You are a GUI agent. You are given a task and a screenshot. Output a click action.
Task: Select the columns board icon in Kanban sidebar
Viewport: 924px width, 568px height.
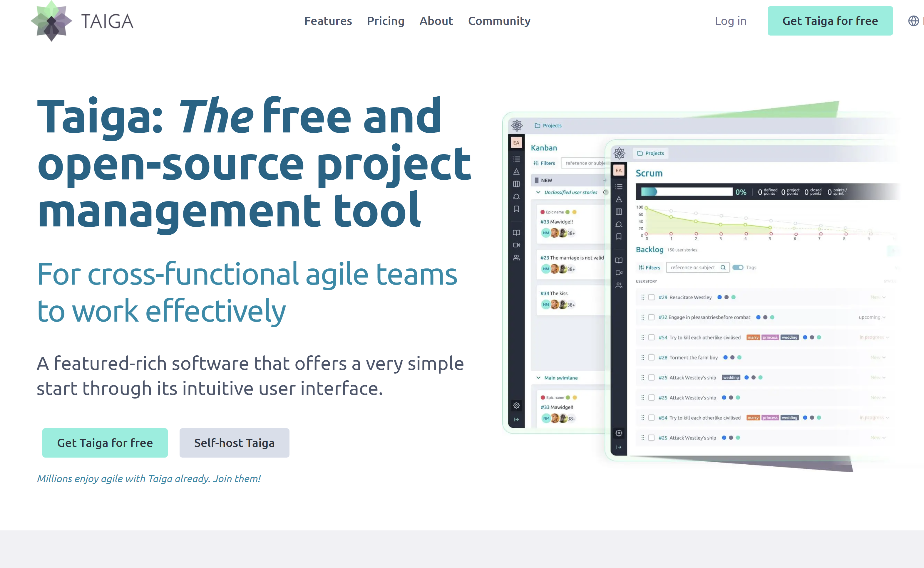(x=516, y=184)
